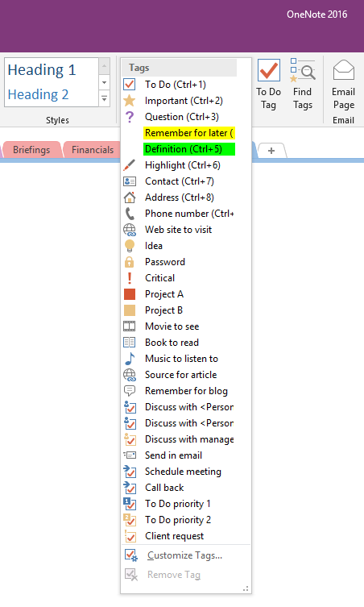The image size is (364, 607).
Task: Click "Phone number (Ctrl+" text
Action: point(189,214)
